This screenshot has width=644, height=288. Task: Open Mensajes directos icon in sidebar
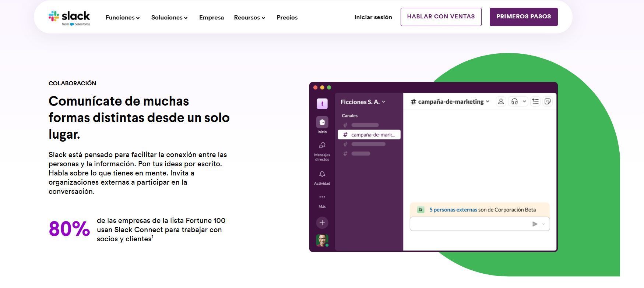322,146
